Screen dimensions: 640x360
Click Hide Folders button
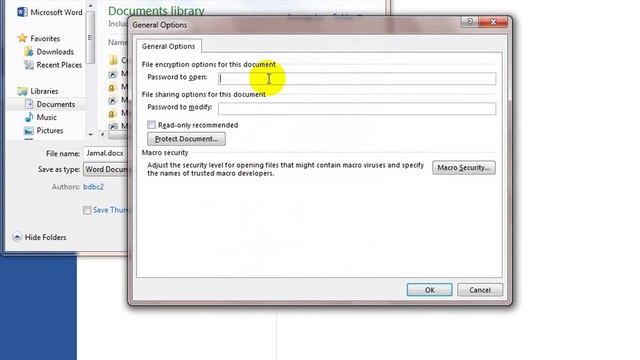39,237
